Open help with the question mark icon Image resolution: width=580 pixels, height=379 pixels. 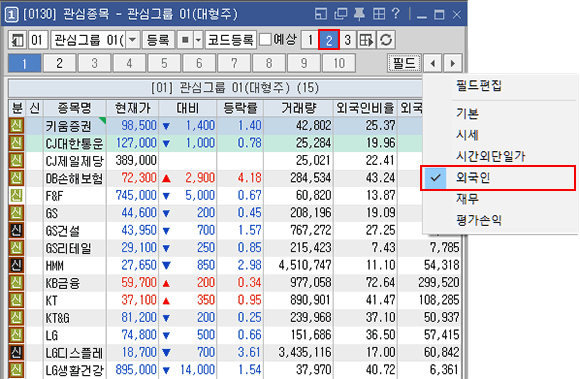pyautogui.click(x=395, y=14)
